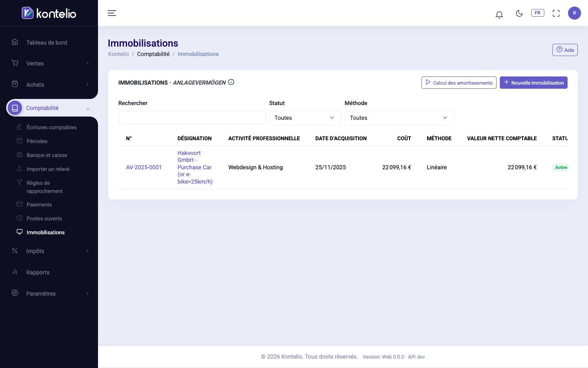Viewport: 588px width, 368px height.
Task: Click the Date d'acquisition column header
Action: coord(341,138)
